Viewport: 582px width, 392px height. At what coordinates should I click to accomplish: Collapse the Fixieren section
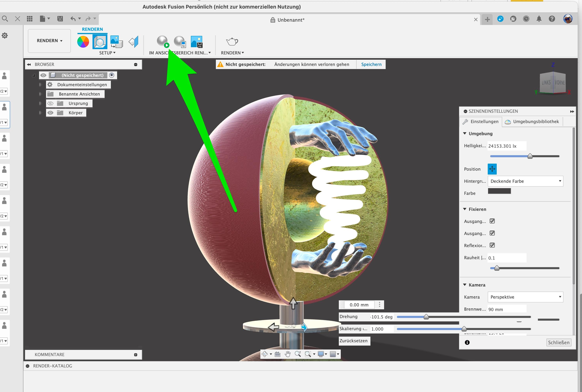[465, 209]
